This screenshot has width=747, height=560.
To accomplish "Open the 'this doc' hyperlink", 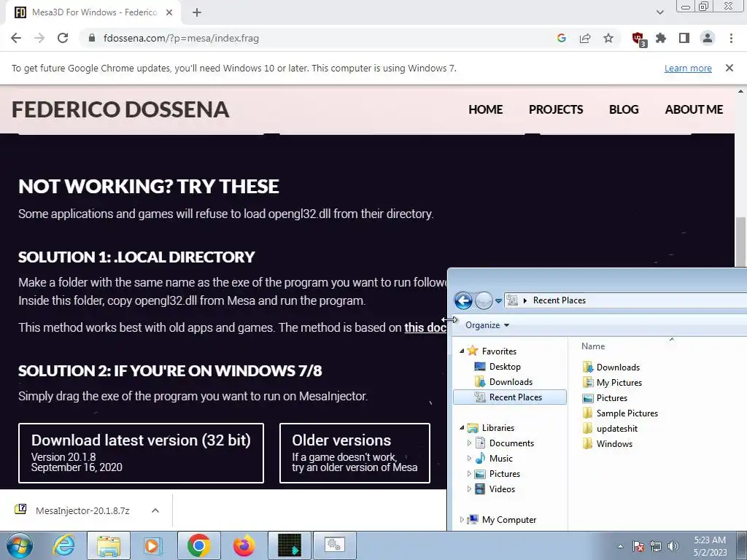I will click(425, 327).
